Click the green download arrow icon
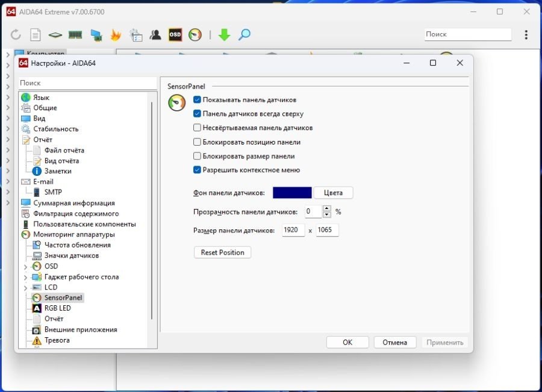Image resolution: width=542 pixels, height=392 pixels. coord(225,34)
